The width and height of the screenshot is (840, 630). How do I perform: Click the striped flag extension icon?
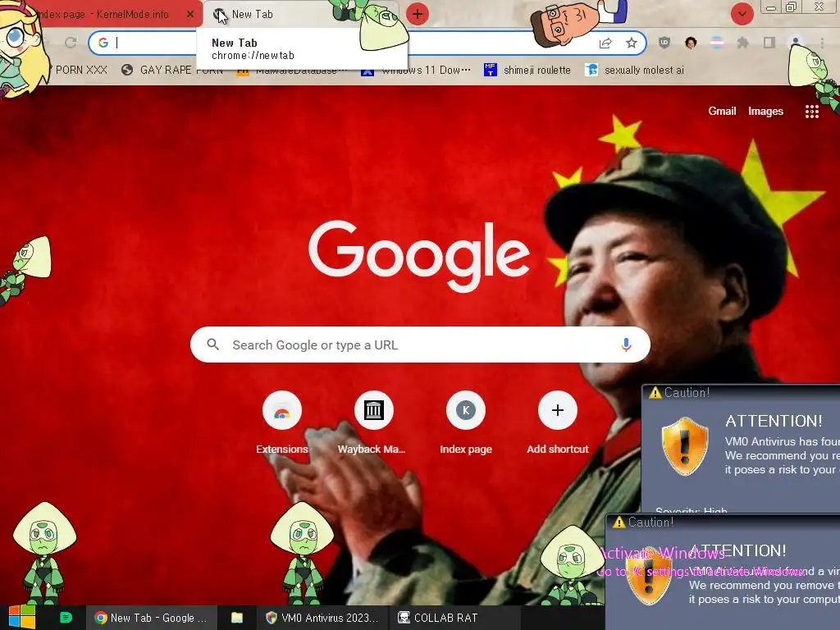(x=717, y=43)
